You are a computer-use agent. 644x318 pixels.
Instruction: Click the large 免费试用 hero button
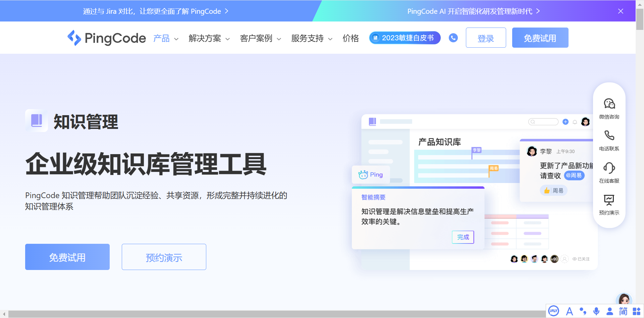pyautogui.click(x=67, y=257)
